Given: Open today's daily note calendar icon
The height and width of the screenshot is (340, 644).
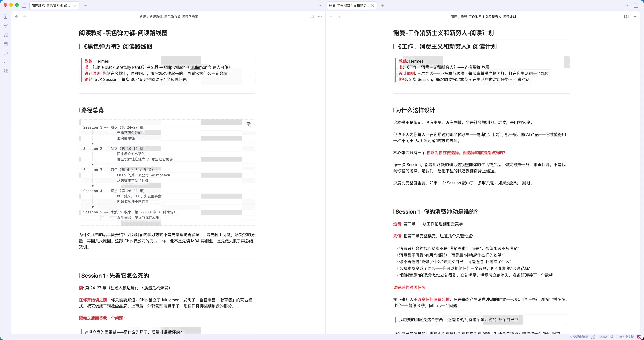Looking at the screenshot, I should click(x=6, y=44).
